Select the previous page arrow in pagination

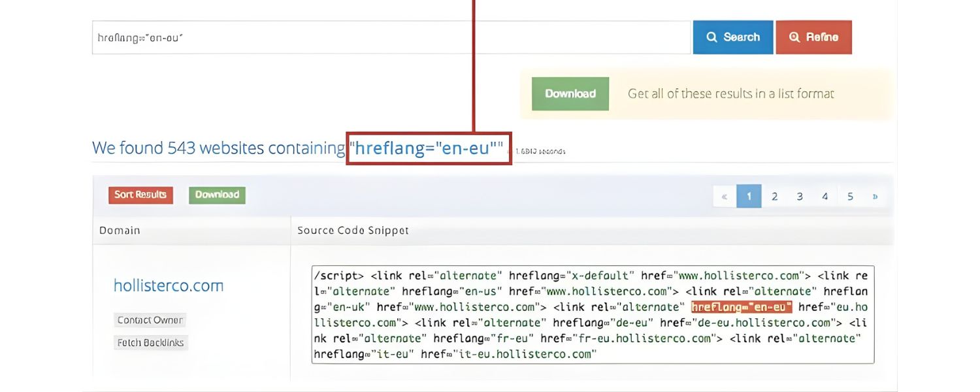pyautogui.click(x=724, y=195)
